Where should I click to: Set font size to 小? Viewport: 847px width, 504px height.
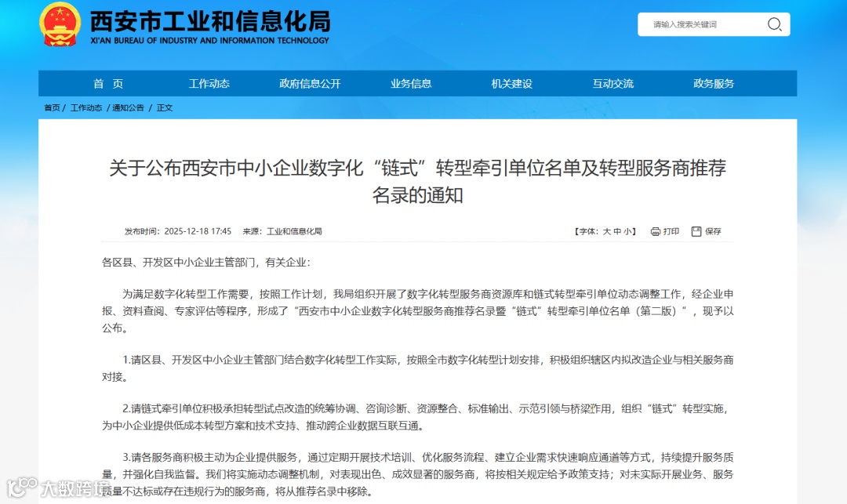click(627, 231)
